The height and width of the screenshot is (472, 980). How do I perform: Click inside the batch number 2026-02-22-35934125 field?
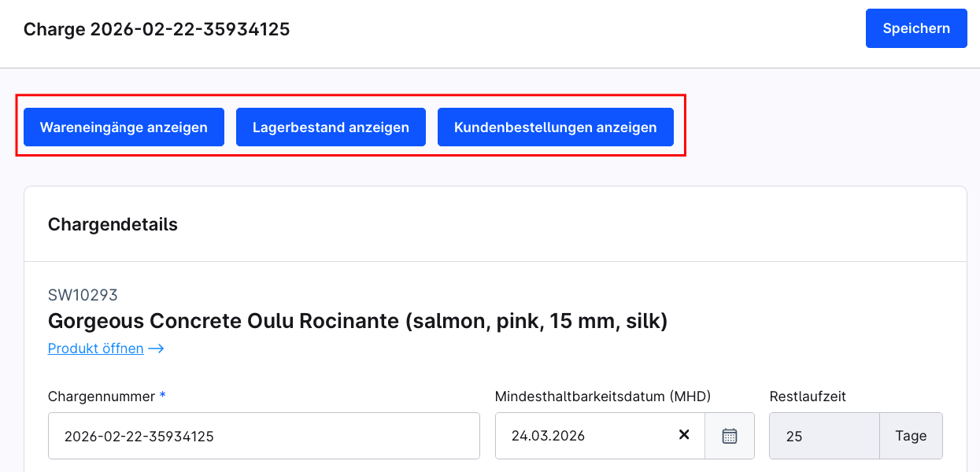click(x=264, y=435)
